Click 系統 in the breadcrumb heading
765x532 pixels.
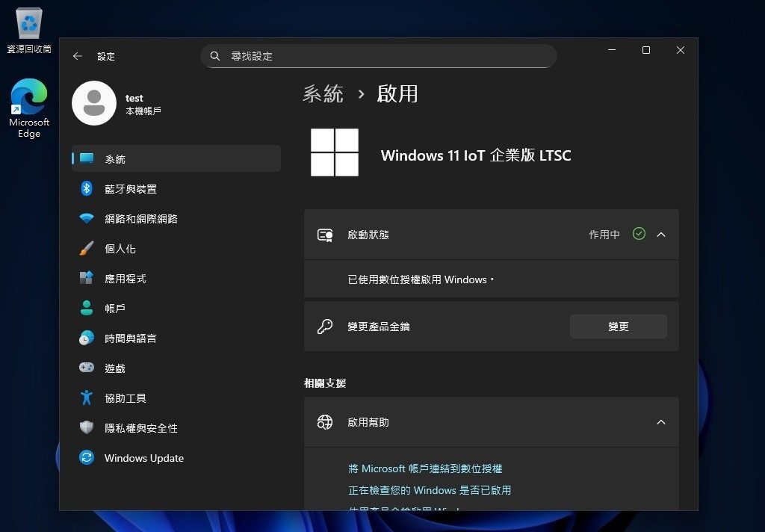pos(323,93)
